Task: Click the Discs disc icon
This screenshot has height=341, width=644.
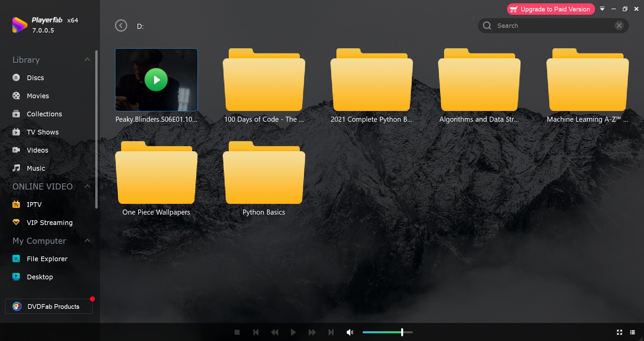Action: 16,77
